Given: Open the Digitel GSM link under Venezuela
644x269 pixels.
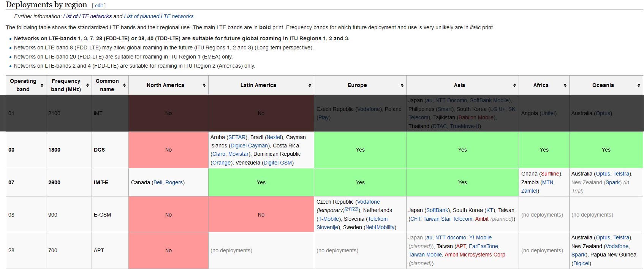Looking at the screenshot, I should click(278, 163).
